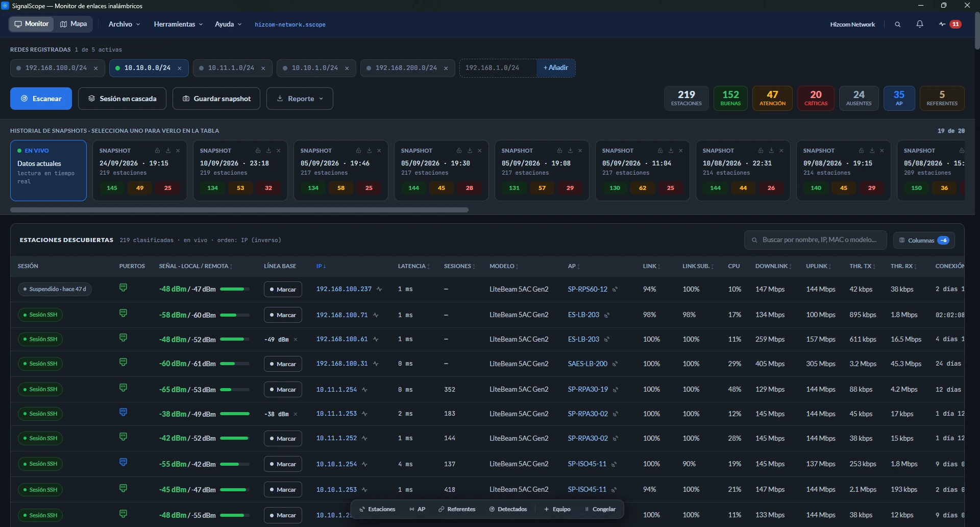Screen dimensions: 980x527
Task: Show signal graph icon beside 10.11.1.254
Action: (365, 390)
